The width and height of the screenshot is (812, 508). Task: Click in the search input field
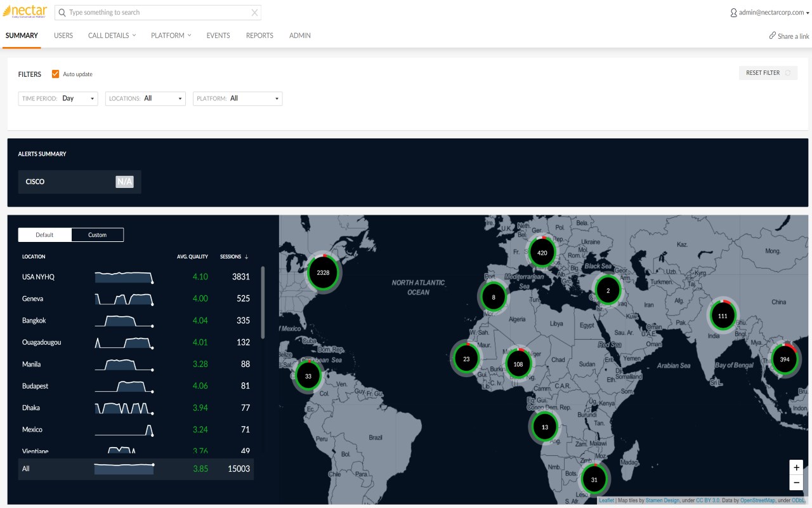tap(158, 13)
